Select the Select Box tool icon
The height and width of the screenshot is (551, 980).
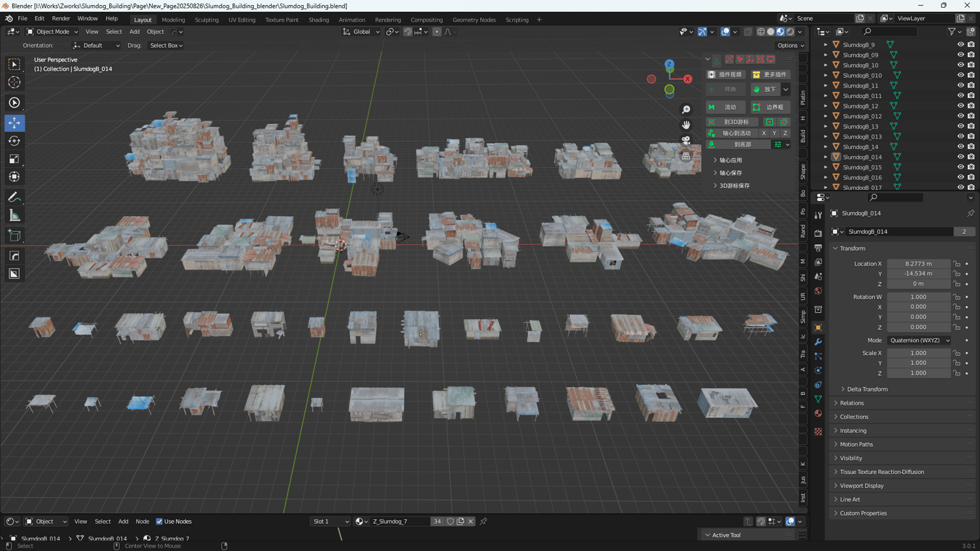[x=14, y=64]
